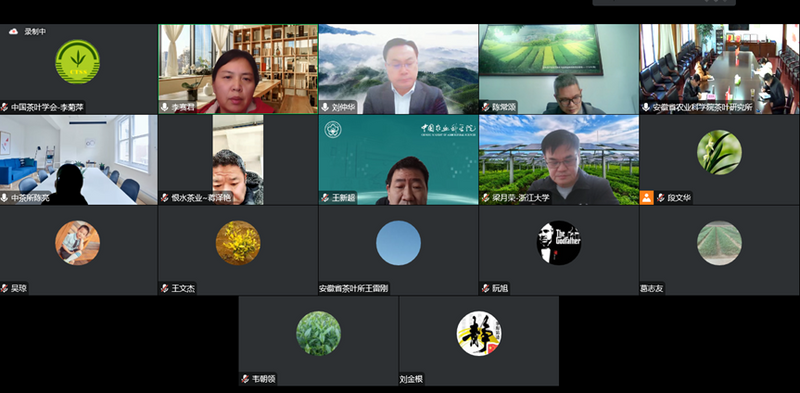Click the name label 王新超
The image size is (800, 393).
click(x=343, y=198)
